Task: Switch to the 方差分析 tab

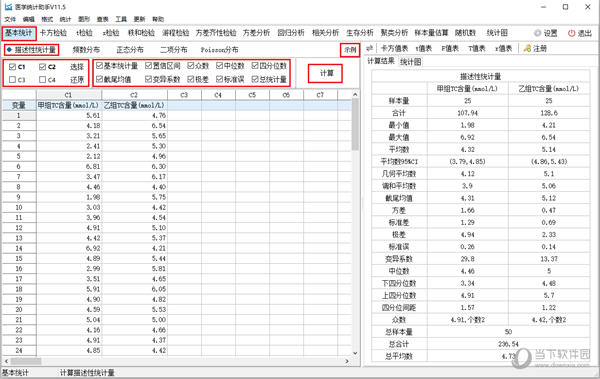Action: (x=256, y=33)
